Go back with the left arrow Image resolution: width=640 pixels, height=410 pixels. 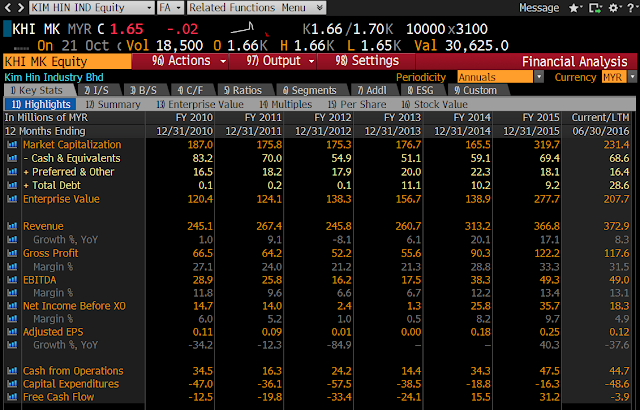[8, 7]
